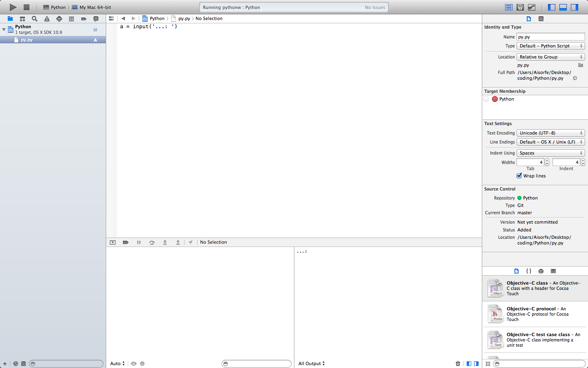This screenshot has width=588, height=368.
Task: Open the Issue navigator
Action: (47, 19)
